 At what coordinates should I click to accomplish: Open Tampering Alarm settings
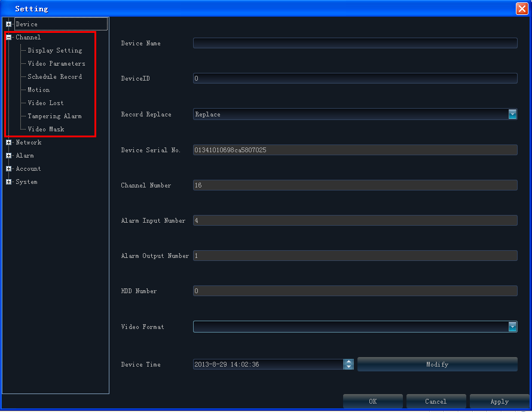54,116
